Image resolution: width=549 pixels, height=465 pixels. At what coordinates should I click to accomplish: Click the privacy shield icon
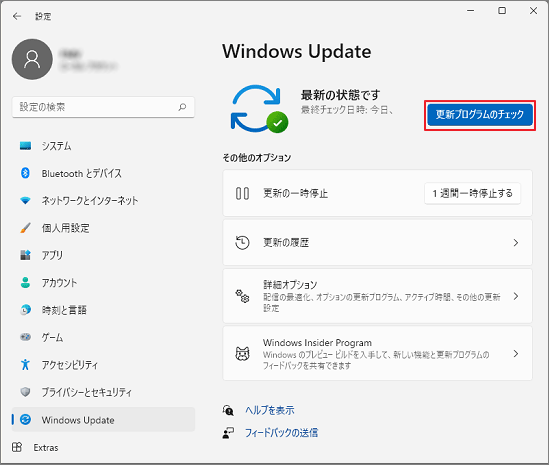pos(25,392)
